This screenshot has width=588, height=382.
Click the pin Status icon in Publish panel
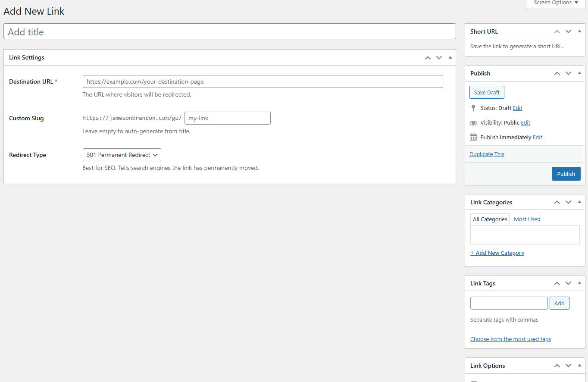click(x=473, y=108)
